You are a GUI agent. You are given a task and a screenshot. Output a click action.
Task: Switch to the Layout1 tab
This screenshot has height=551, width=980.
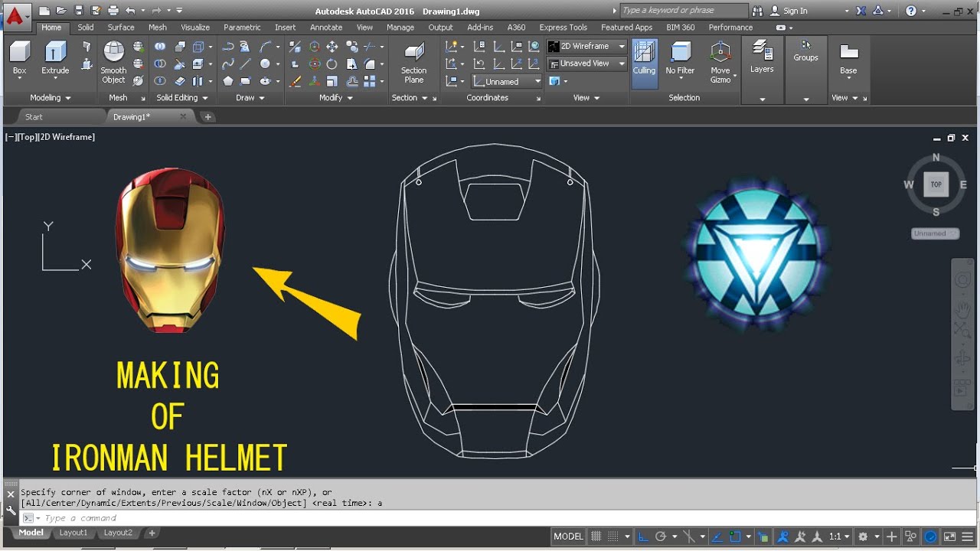73,533
